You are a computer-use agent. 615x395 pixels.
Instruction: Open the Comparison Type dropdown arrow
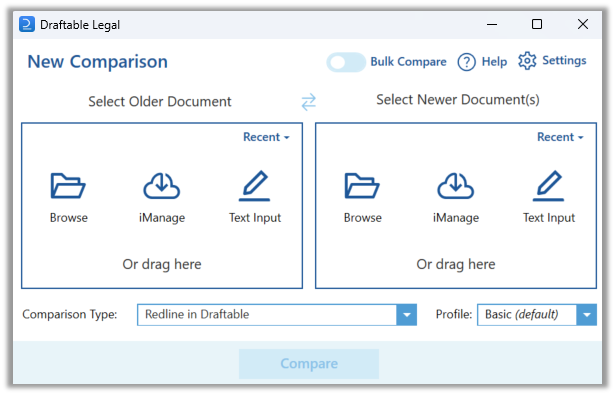tap(407, 315)
